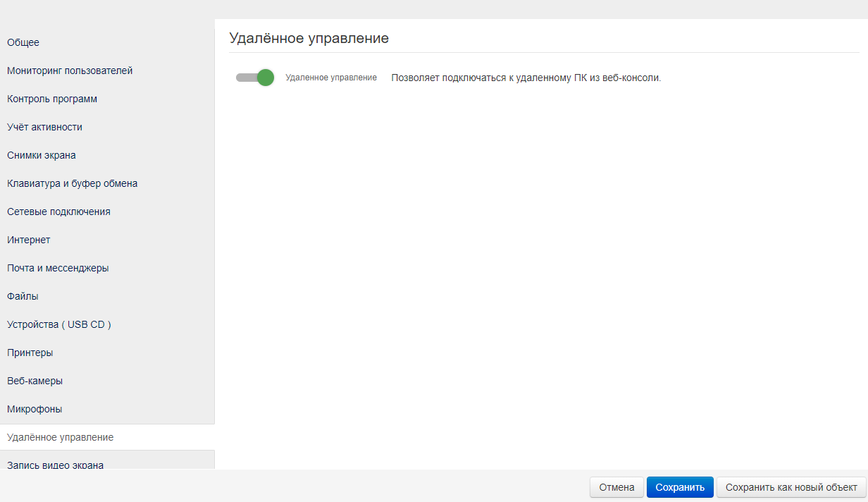Select the active Удалённое управление sidebar item

pyautogui.click(x=60, y=437)
